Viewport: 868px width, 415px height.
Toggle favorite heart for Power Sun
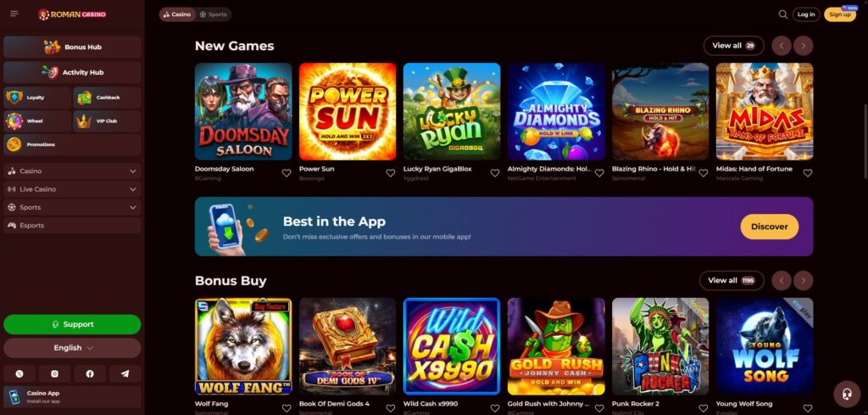point(390,173)
